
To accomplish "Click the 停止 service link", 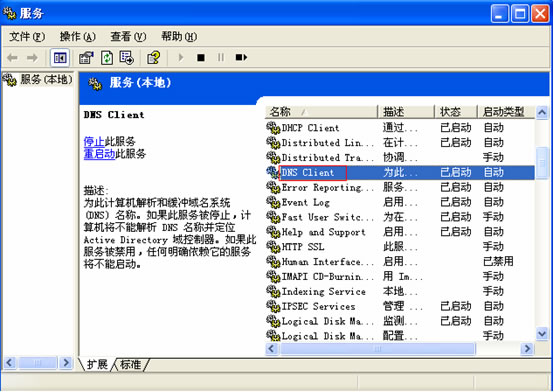I will tap(94, 142).
